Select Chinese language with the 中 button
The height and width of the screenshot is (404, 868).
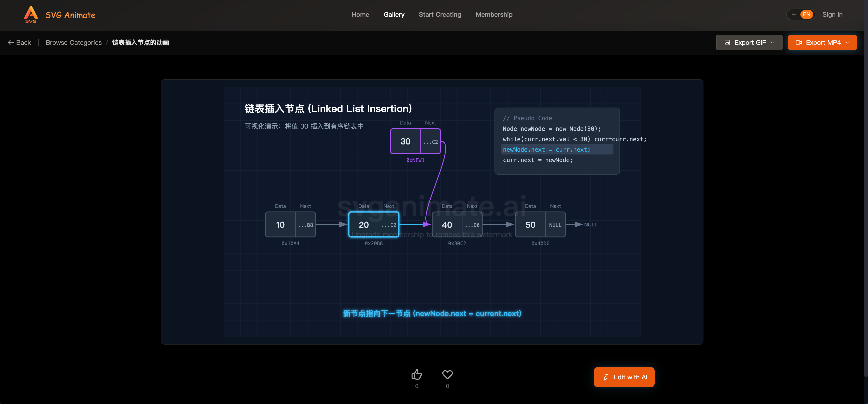(x=794, y=14)
